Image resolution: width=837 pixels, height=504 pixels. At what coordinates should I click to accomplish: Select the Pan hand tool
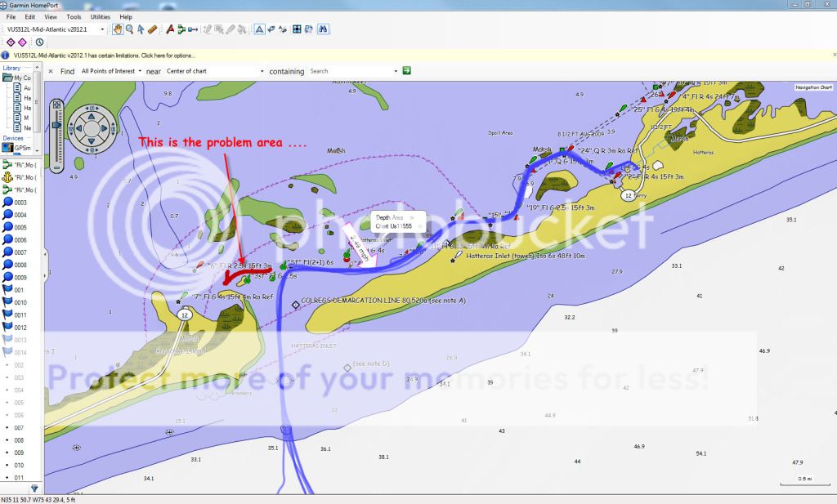(118, 29)
